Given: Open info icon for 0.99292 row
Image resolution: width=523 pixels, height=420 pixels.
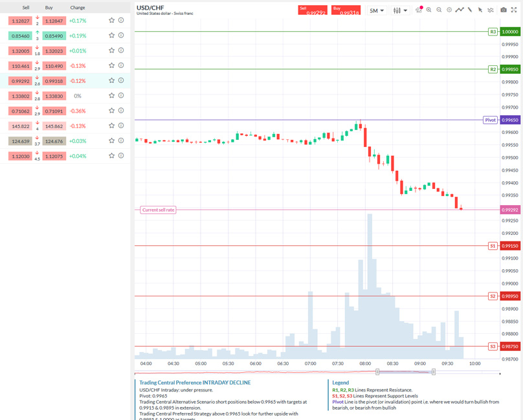Looking at the screenshot, I should click(x=121, y=80).
